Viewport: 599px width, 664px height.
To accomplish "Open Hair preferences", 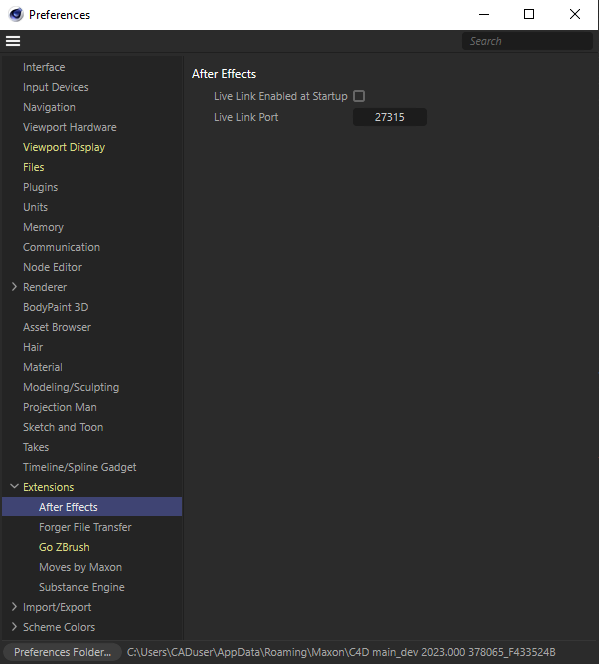I will pos(33,347).
